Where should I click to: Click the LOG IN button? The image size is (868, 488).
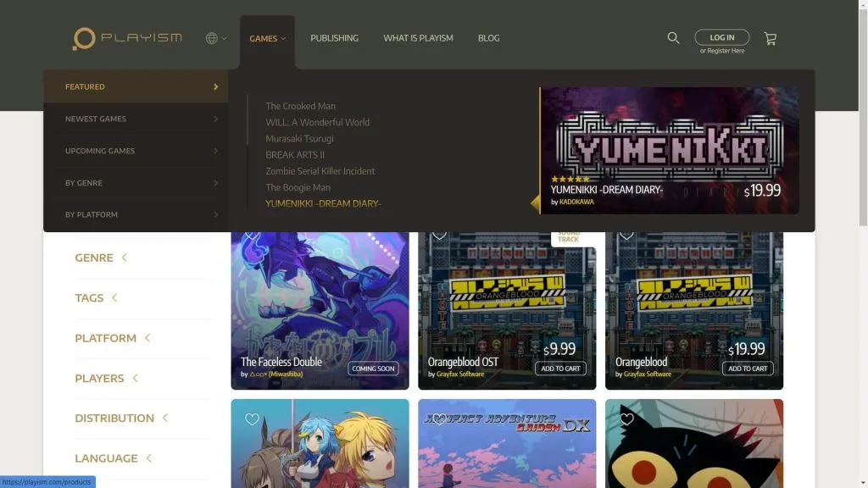(x=722, y=36)
